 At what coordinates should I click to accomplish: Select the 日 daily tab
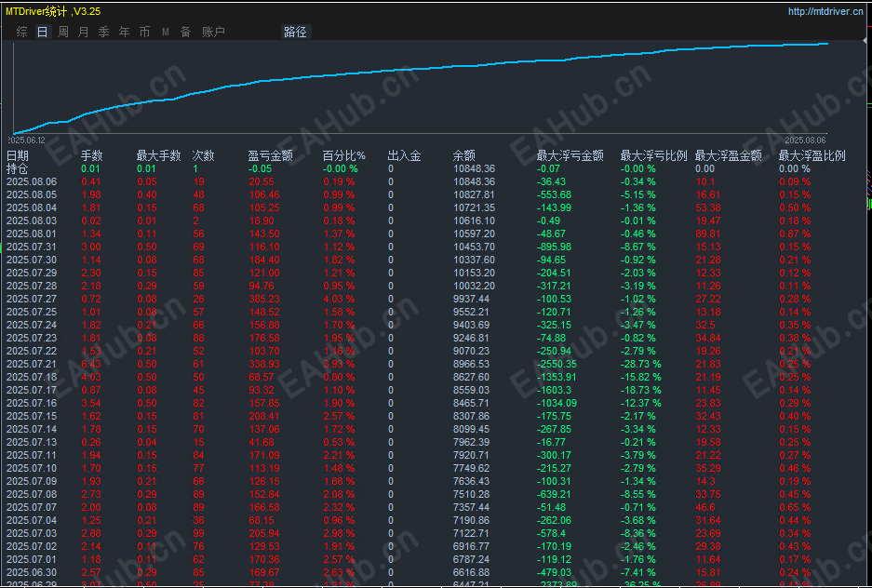point(42,32)
